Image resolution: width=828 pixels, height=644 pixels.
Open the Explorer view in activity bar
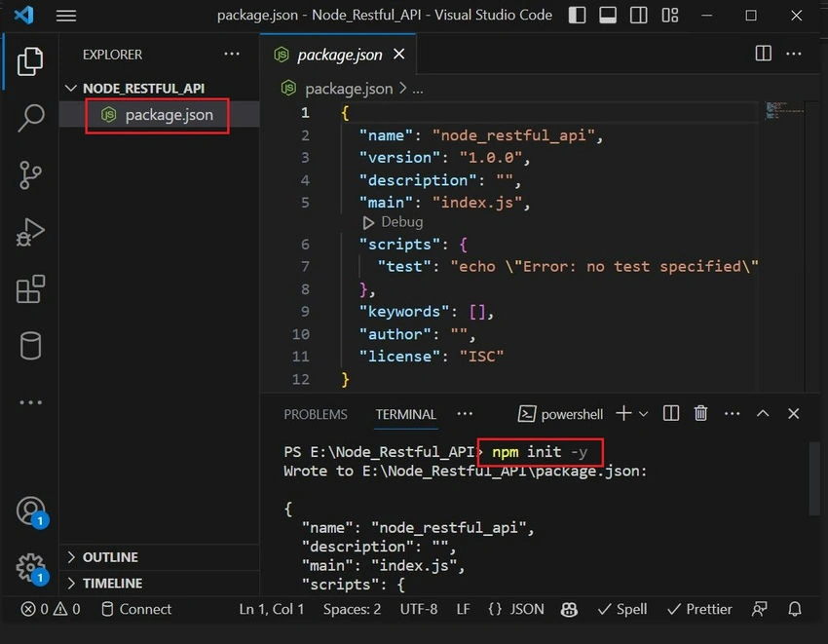coord(30,61)
